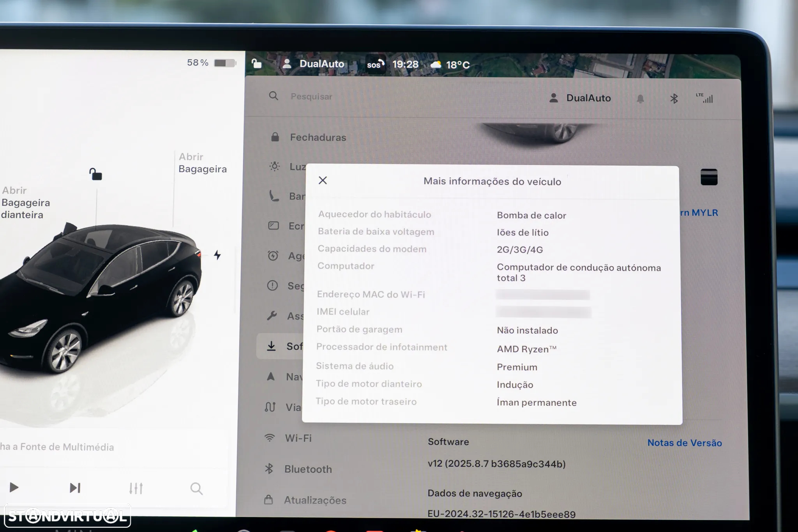Open the service wrench icon menu item

point(272,315)
